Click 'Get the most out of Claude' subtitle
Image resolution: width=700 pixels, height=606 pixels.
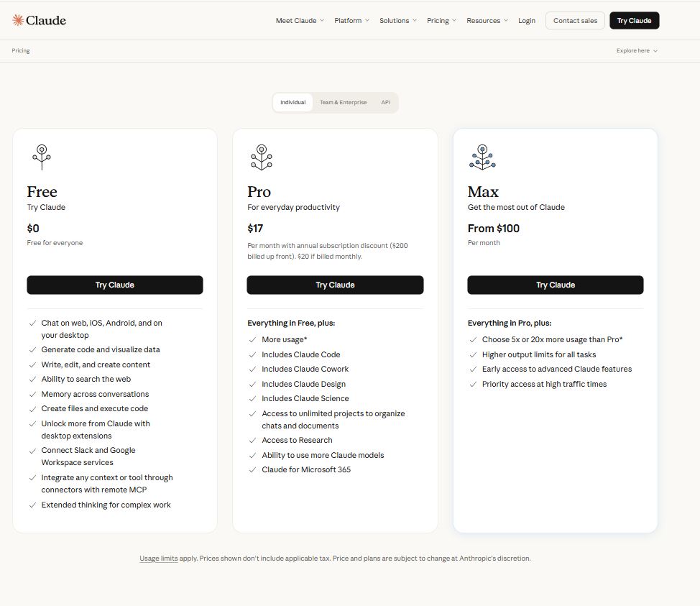coord(516,208)
